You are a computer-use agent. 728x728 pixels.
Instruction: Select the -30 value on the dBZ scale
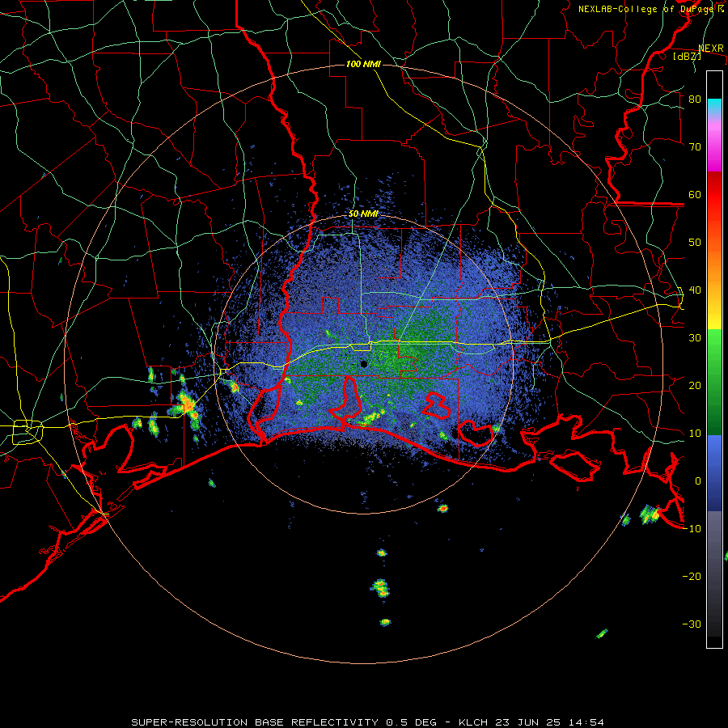click(692, 624)
